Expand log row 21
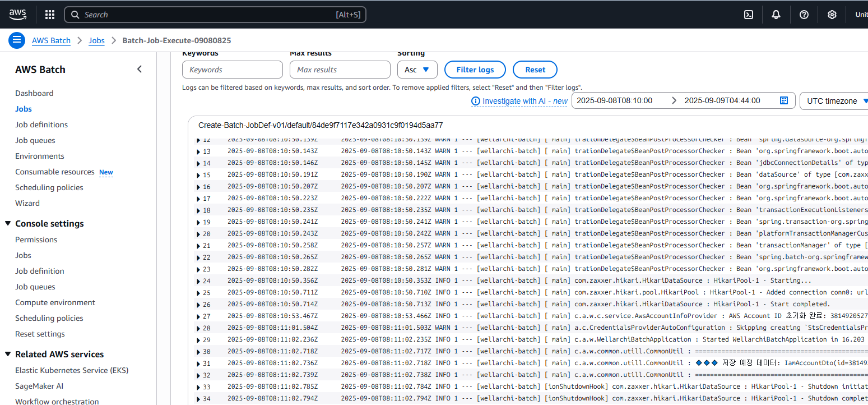868x405 pixels. pyautogui.click(x=198, y=246)
